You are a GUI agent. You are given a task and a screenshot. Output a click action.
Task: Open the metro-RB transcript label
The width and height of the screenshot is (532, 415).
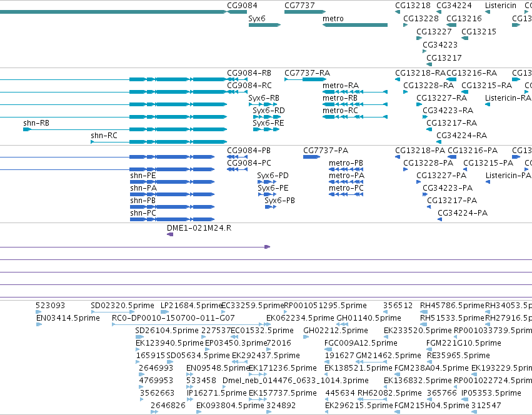click(340, 98)
